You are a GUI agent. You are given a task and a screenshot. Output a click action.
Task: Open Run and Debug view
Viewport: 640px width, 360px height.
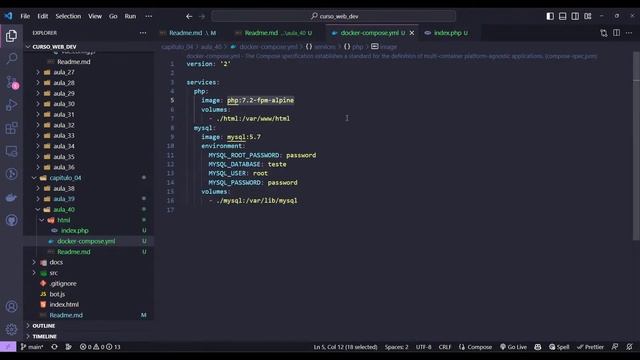pos(11,105)
